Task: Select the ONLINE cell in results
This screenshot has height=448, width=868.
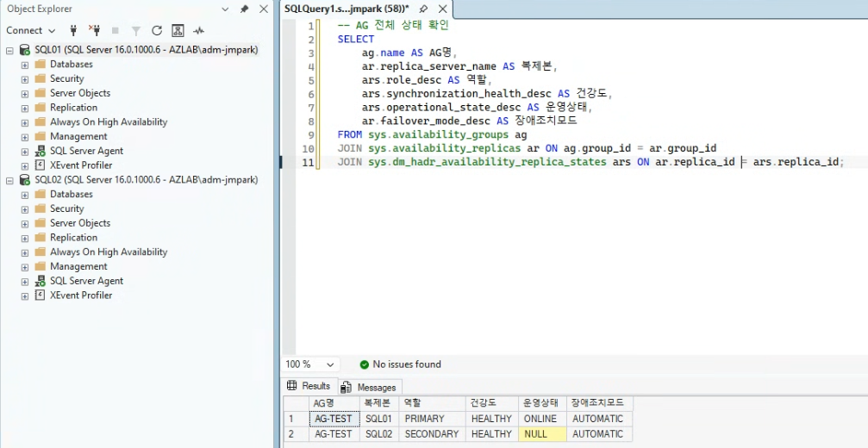Action: 542,419
